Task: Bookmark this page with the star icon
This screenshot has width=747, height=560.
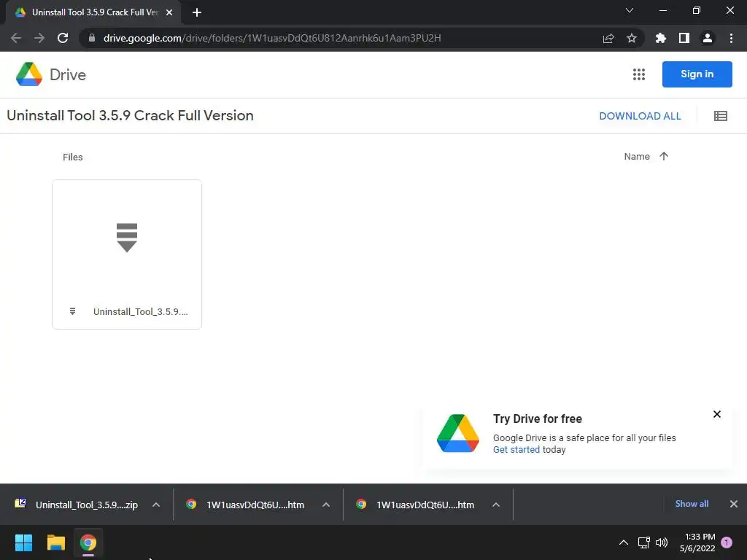Action: 632,38
